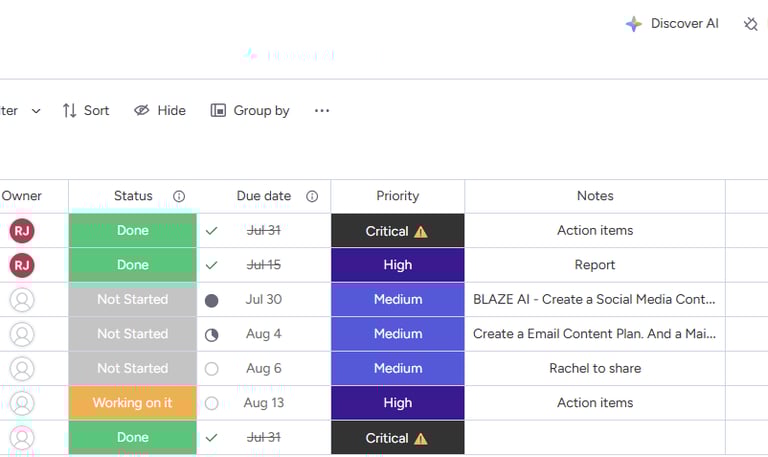Click partial clock indicator beside Aug 4
Screen dimensions: 768x457
click(x=212, y=335)
